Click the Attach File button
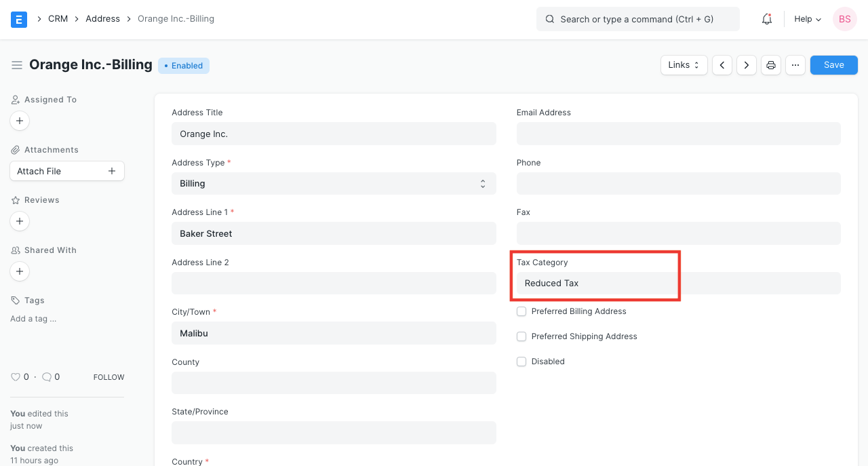This screenshot has height=466, width=868. pos(66,171)
